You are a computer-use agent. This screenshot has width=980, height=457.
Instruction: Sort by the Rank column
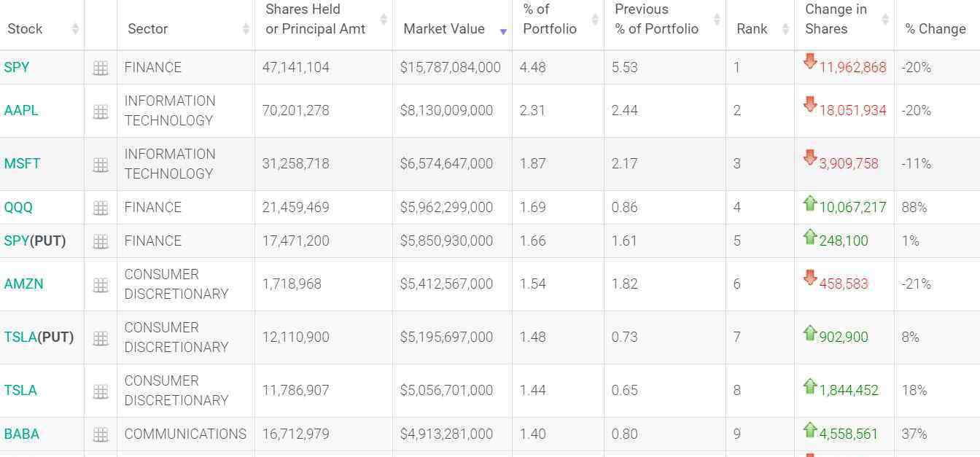coord(752,29)
